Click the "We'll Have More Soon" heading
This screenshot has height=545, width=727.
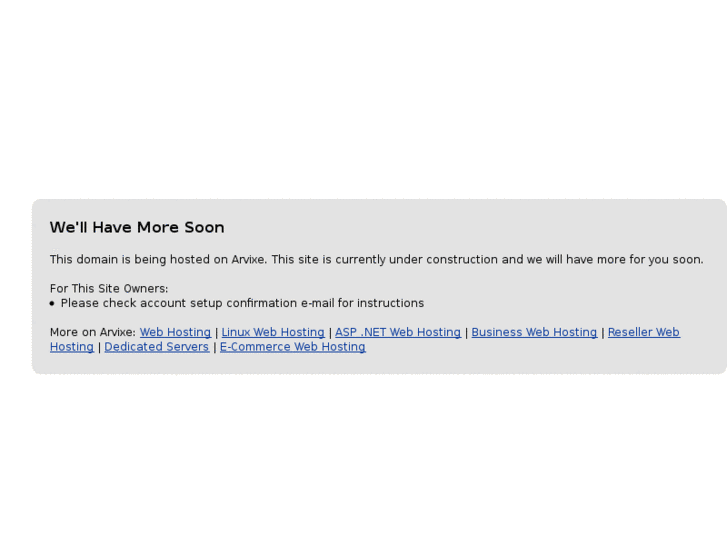[137, 228]
